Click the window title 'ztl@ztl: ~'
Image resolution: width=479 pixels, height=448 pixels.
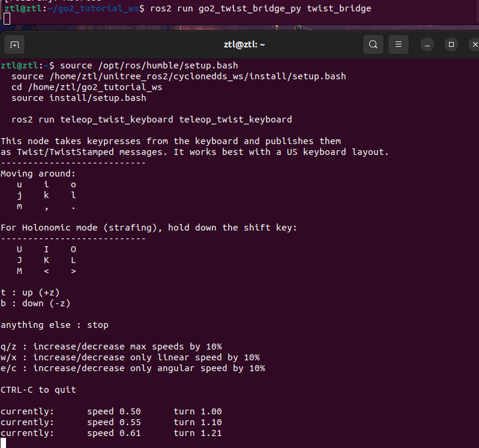click(x=244, y=44)
